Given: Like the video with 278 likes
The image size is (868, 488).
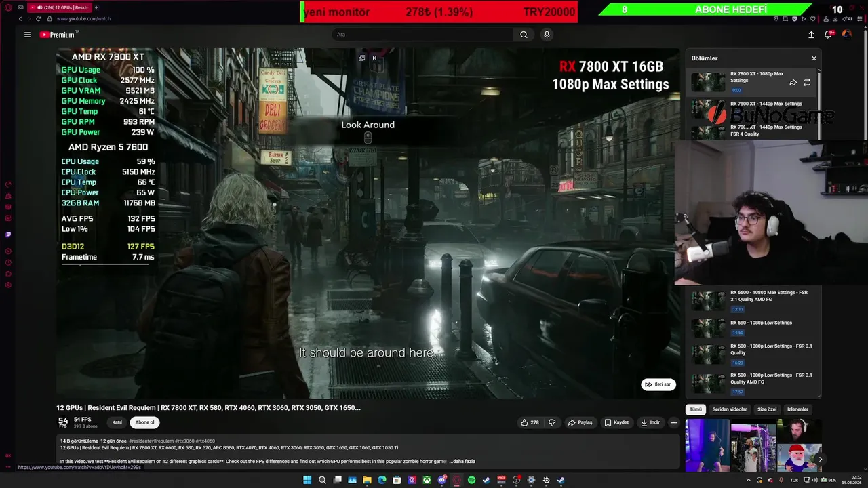Looking at the screenshot, I should 530,422.
